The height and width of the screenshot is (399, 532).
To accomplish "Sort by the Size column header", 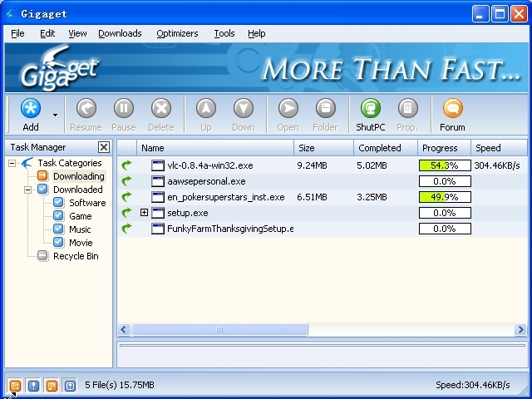I will pyautogui.click(x=323, y=148).
